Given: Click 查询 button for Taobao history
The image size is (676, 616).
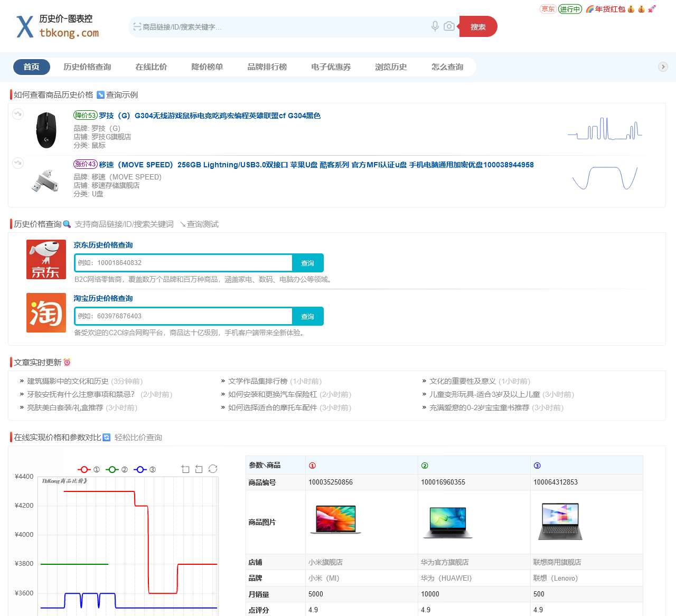Looking at the screenshot, I should tap(307, 316).
